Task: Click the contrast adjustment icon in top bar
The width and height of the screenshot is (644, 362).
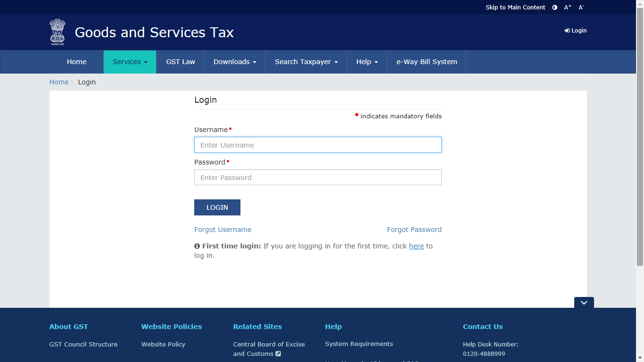Action: 554,7
